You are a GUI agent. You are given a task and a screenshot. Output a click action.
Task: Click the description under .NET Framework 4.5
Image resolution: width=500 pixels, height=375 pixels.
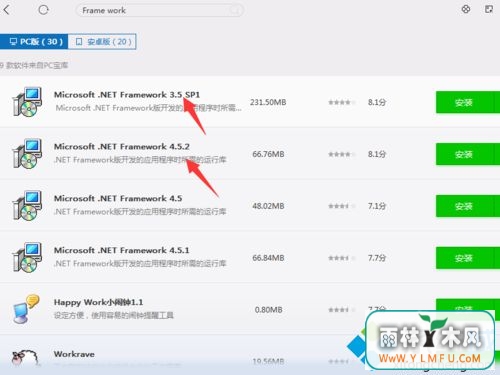pyautogui.click(x=140, y=212)
